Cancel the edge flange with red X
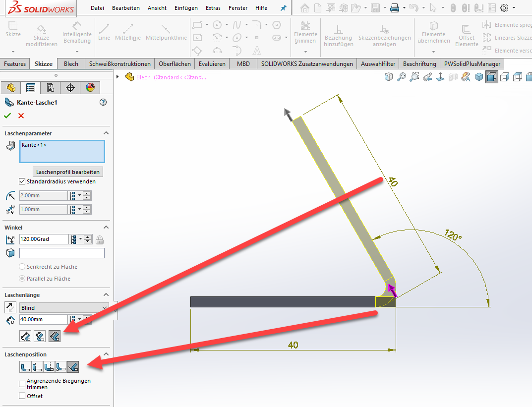532x407 pixels. point(21,116)
